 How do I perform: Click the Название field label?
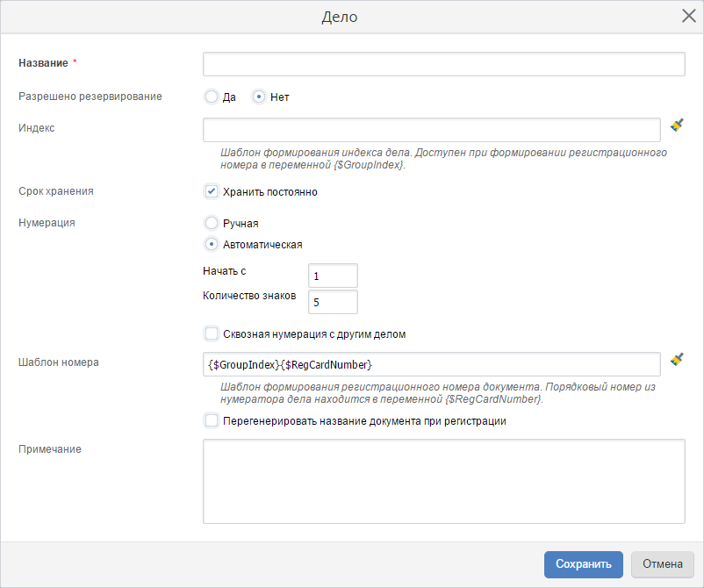tap(43, 63)
